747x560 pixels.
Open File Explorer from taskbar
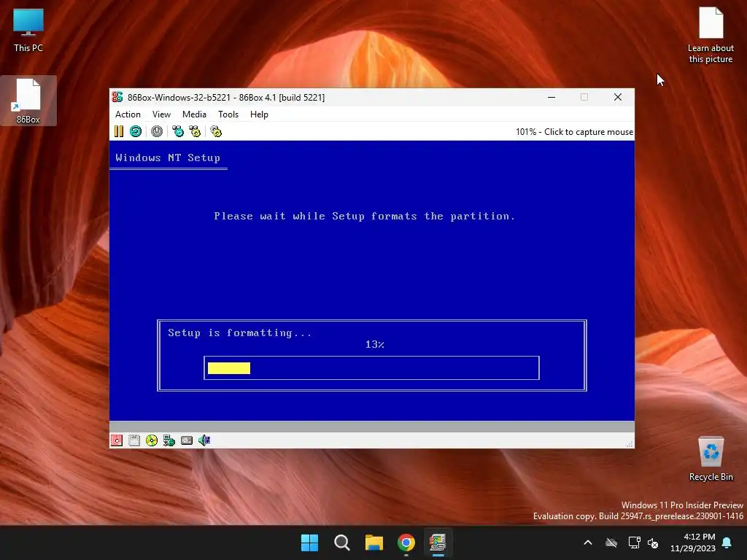(x=374, y=542)
